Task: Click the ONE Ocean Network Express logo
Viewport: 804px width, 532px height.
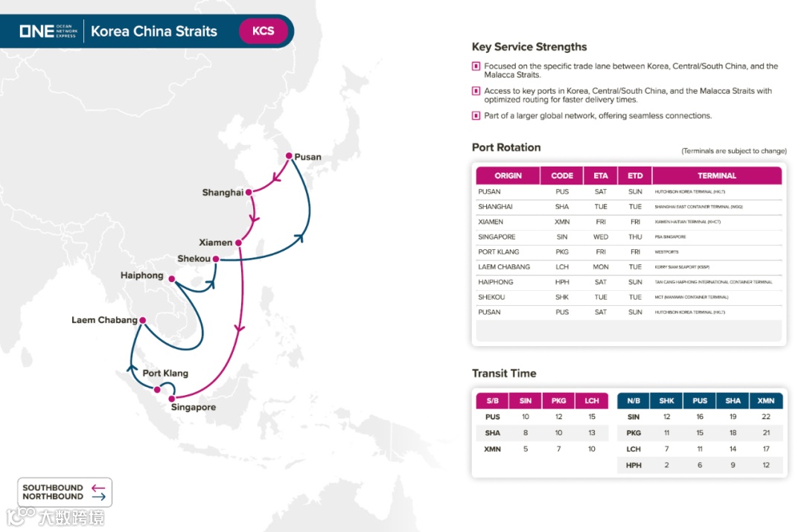Action: [48, 31]
